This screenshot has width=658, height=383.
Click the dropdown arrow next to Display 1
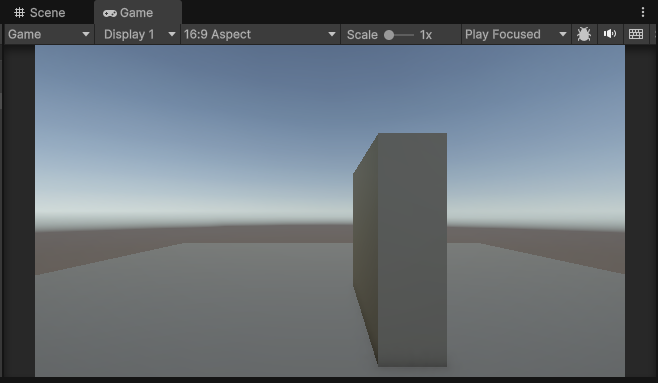click(x=172, y=34)
